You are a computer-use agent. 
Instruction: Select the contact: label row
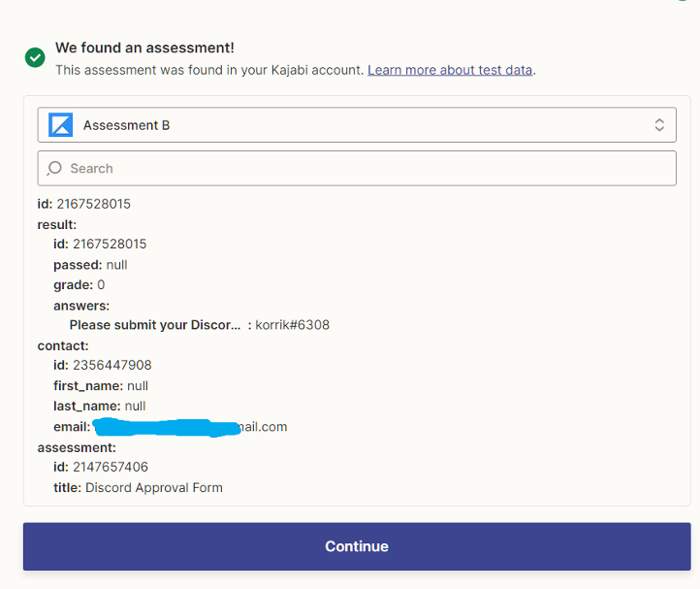pyautogui.click(x=63, y=345)
